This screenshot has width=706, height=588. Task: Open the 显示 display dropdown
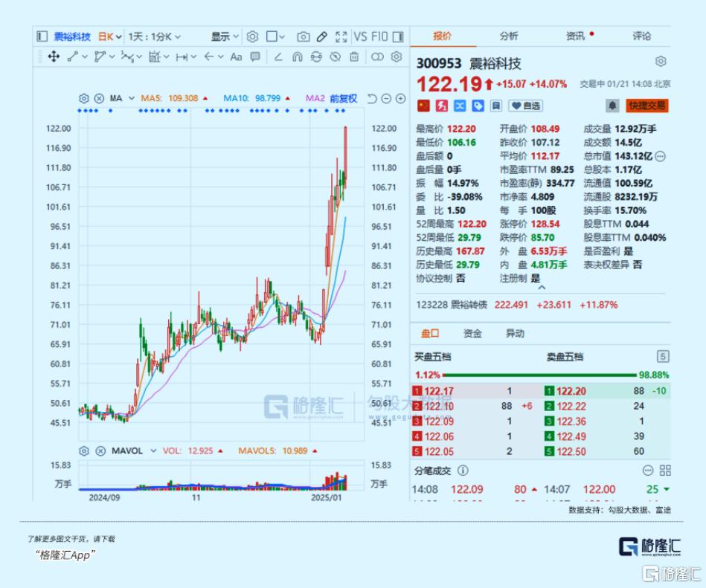225,36
